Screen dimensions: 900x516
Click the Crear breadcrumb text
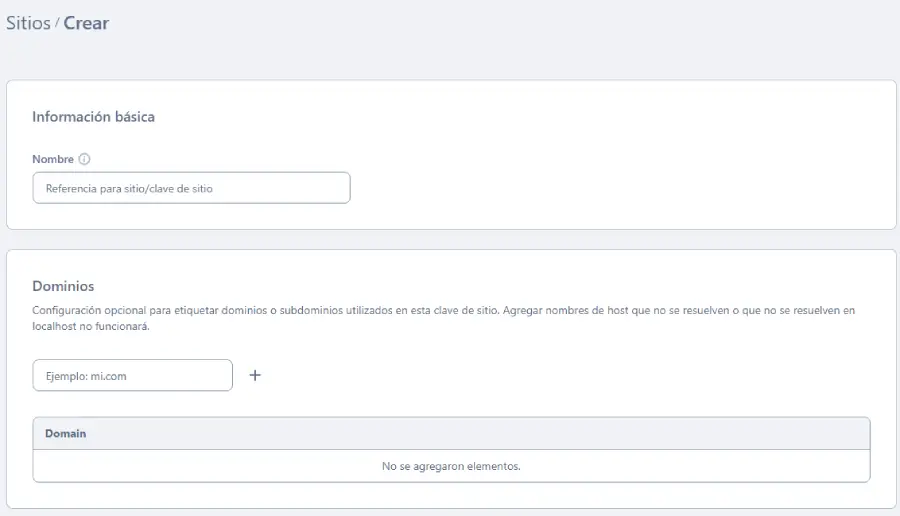click(x=86, y=23)
